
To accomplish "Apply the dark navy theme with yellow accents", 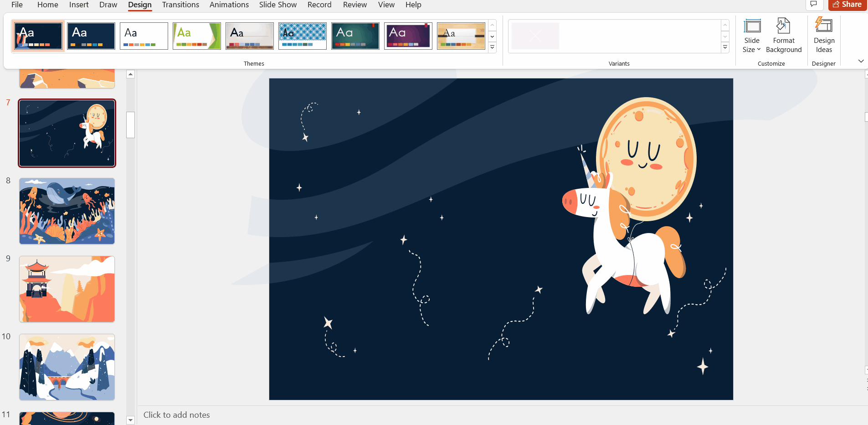I will click(91, 36).
